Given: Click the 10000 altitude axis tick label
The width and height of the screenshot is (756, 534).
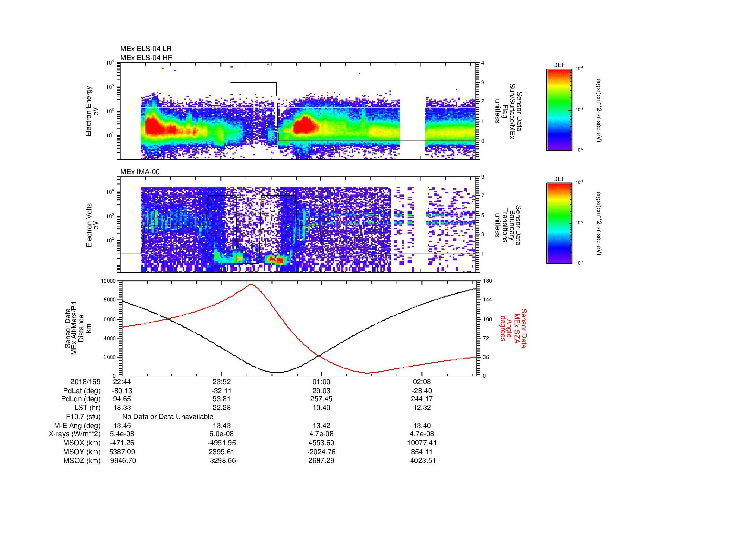Looking at the screenshot, I should click(x=109, y=281).
